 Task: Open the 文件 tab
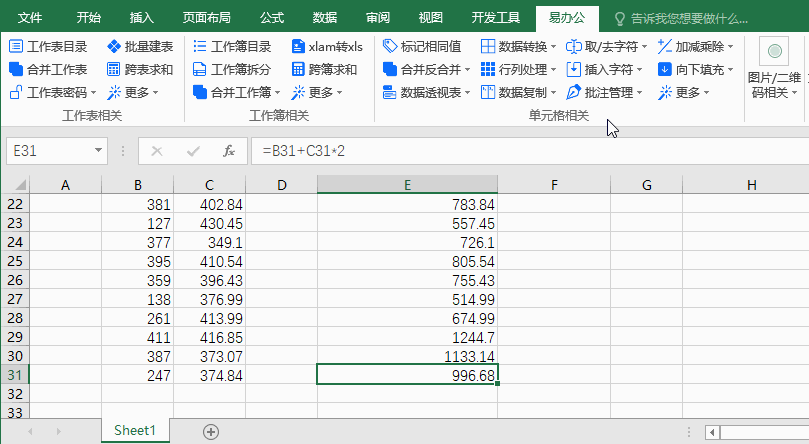(29, 18)
